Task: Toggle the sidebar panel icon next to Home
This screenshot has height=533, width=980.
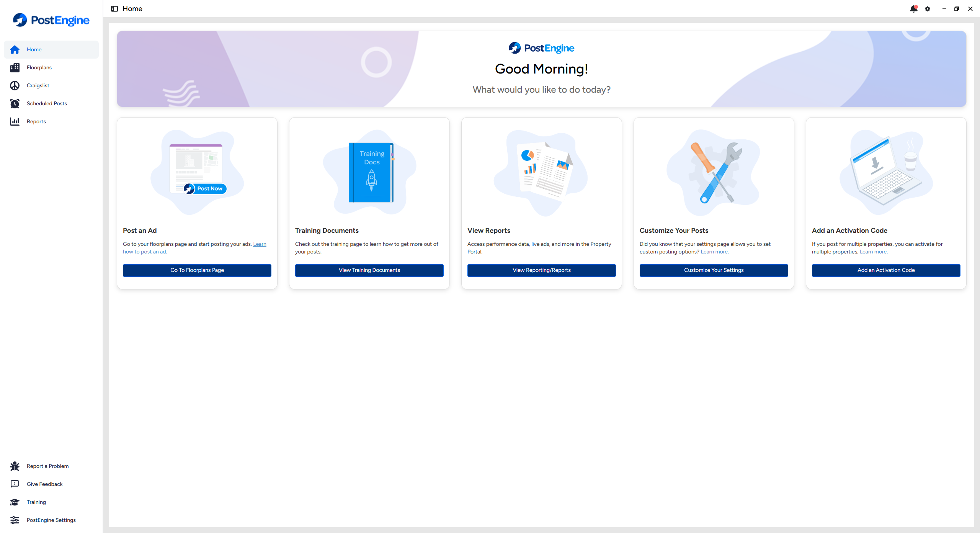Action: click(x=114, y=9)
